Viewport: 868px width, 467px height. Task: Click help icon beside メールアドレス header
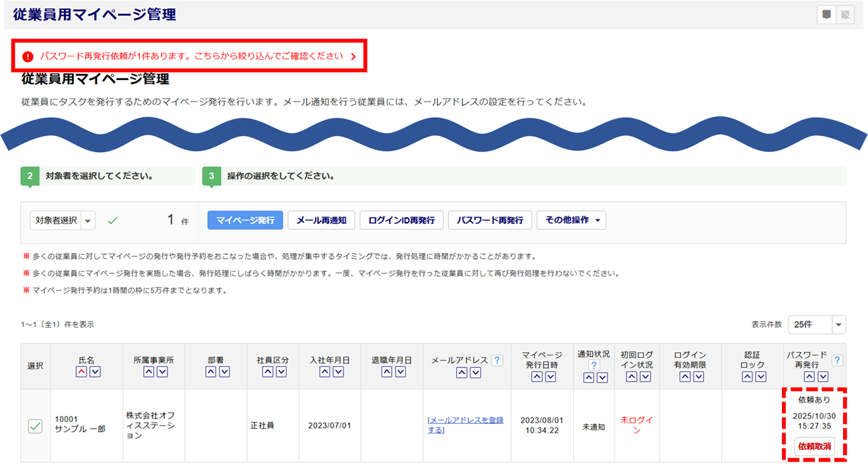(x=497, y=361)
